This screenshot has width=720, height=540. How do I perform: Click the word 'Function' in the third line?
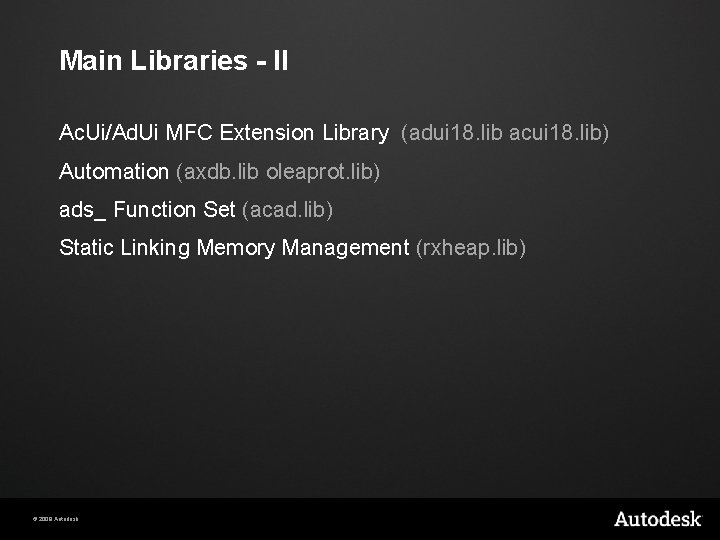[x=155, y=210]
